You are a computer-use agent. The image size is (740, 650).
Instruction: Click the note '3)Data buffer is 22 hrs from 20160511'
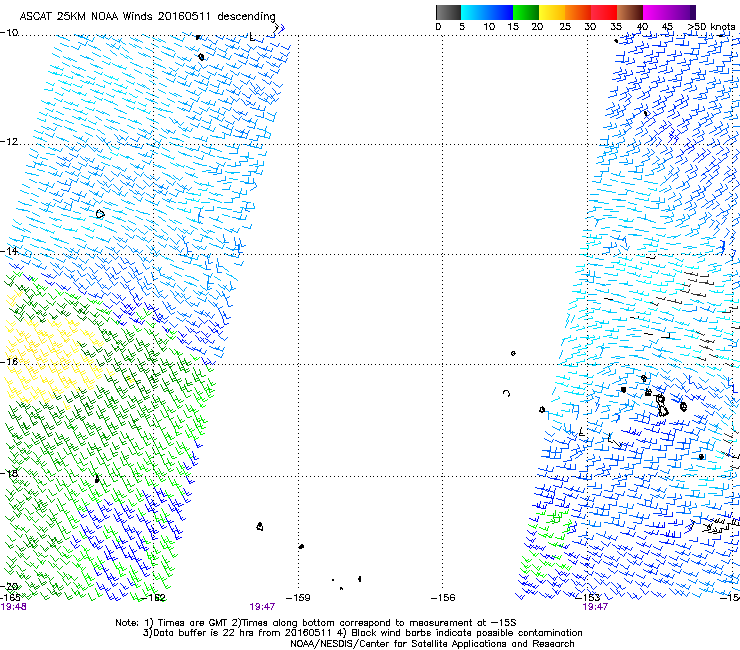tap(239, 633)
